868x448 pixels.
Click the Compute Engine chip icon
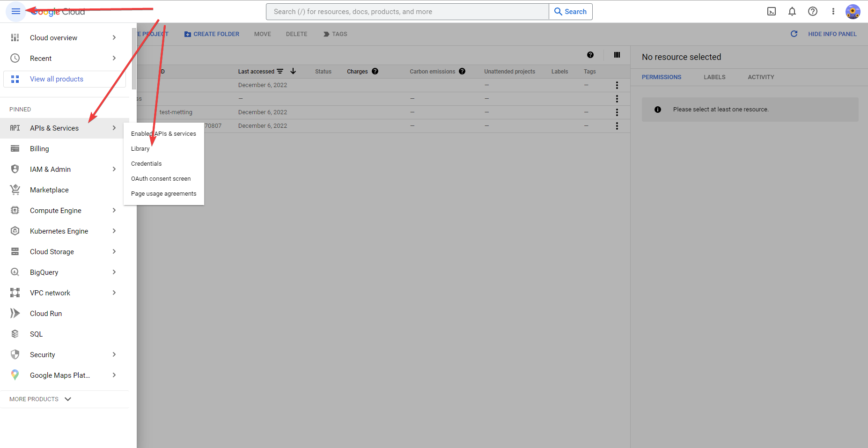coord(15,210)
